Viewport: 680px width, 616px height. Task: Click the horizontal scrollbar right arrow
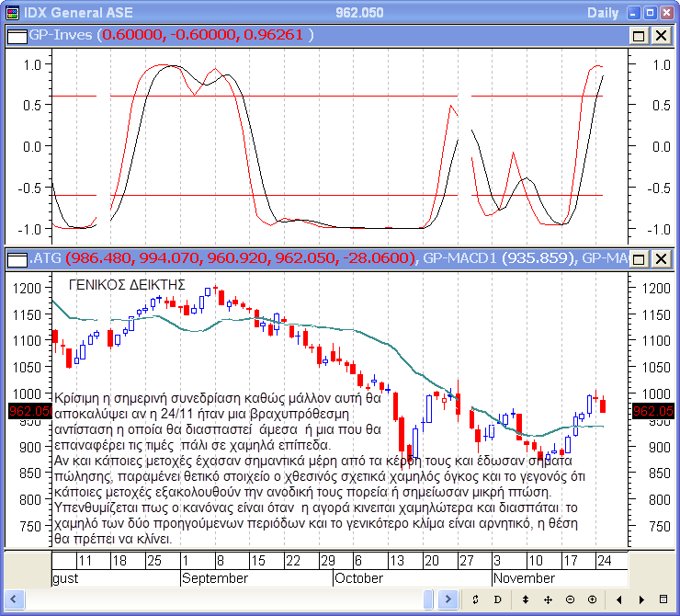(x=641, y=599)
